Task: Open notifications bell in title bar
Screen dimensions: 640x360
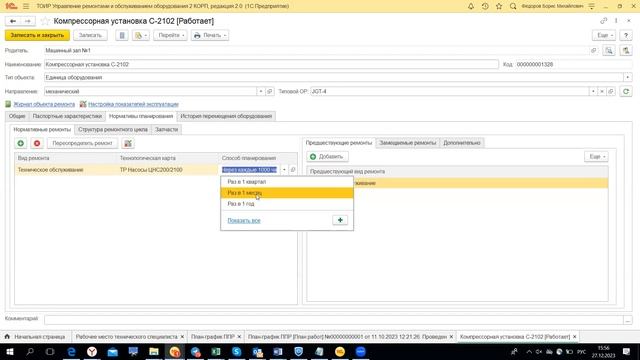Action: coord(471,6)
